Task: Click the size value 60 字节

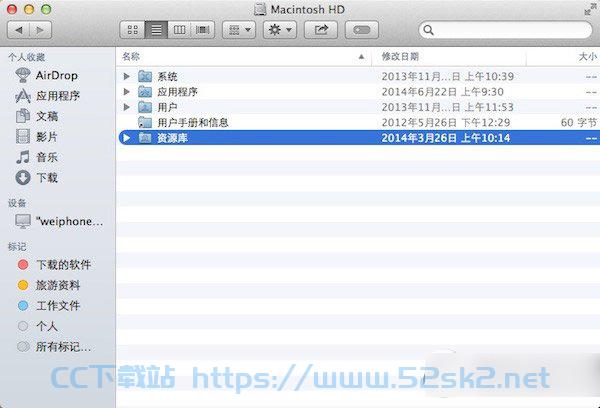Action: coord(579,122)
